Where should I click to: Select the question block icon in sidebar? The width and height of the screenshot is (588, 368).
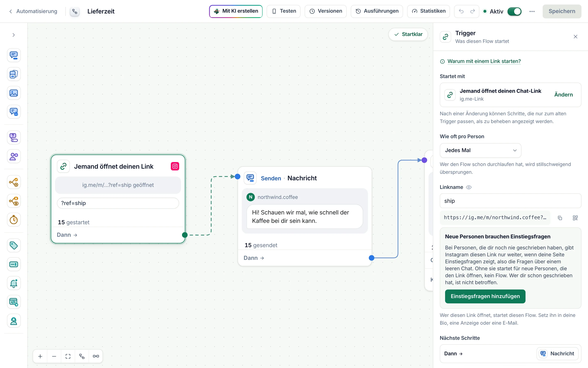(14, 138)
